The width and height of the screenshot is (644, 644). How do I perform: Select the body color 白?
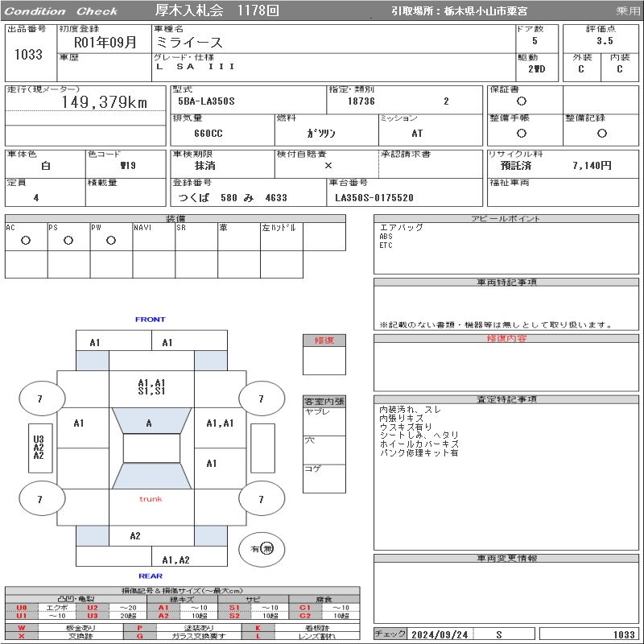pos(46,166)
